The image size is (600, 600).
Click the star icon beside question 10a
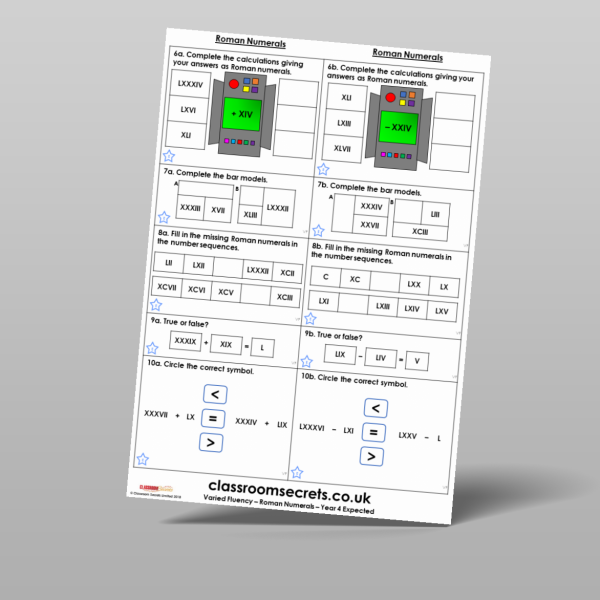(x=142, y=459)
